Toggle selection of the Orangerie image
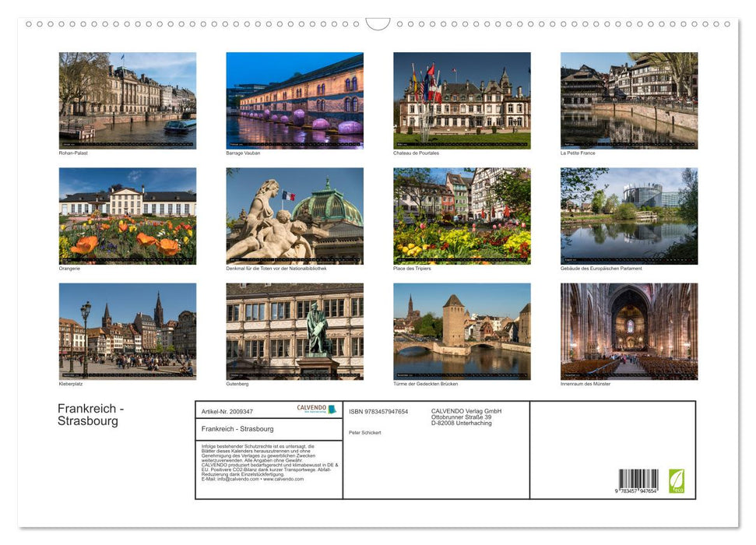 point(127,216)
